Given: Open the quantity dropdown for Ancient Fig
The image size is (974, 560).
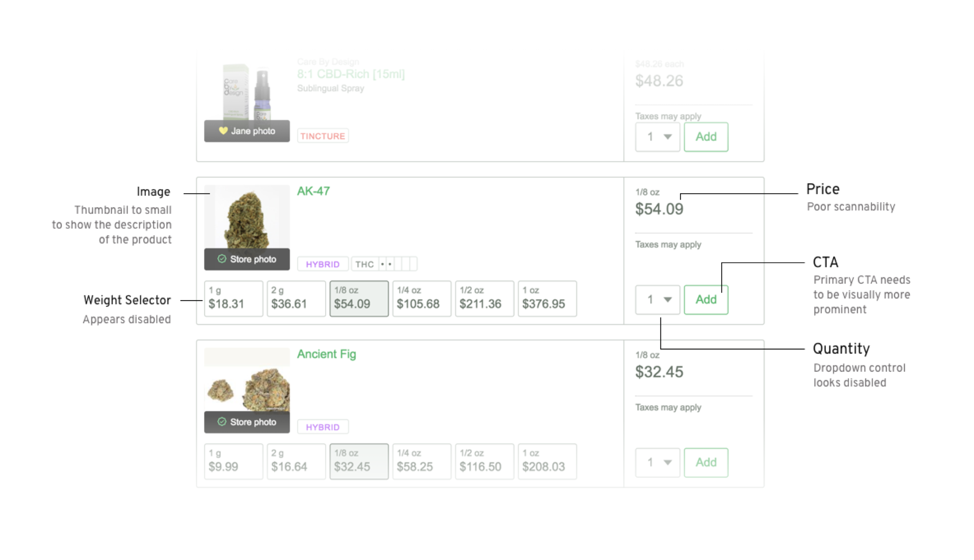Looking at the screenshot, I should tap(657, 462).
